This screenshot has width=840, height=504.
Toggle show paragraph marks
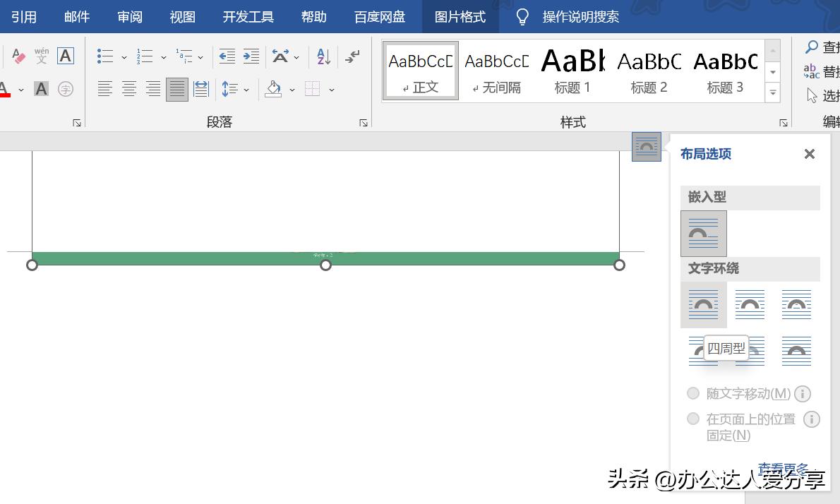tap(351, 57)
